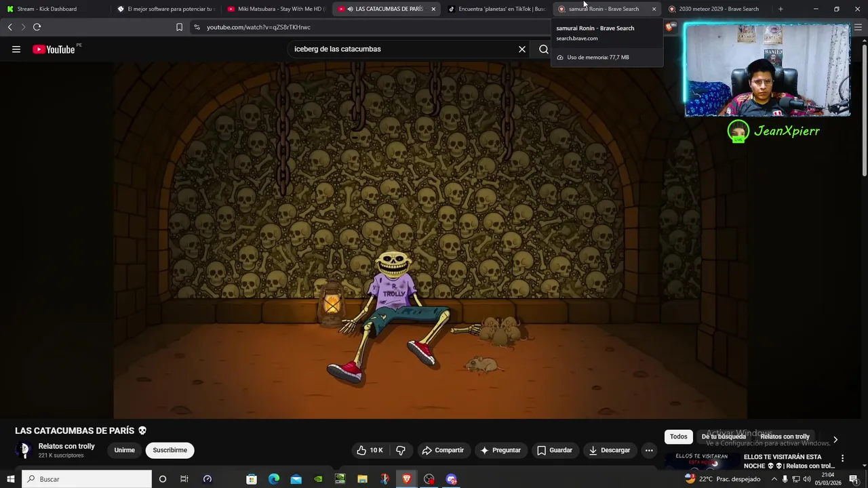Open a new browser tab with plus button
The width and height of the screenshot is (868, 488).
781,9
